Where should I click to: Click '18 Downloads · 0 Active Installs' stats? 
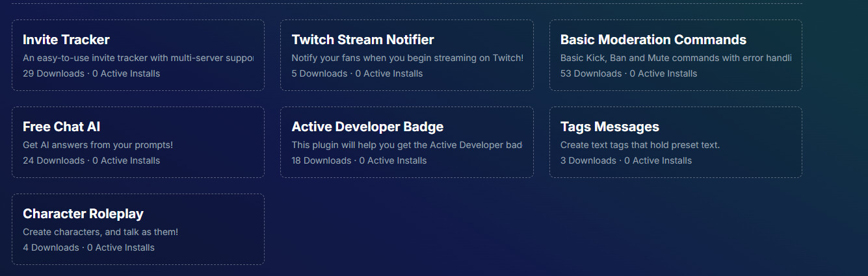tap(359, 160)
